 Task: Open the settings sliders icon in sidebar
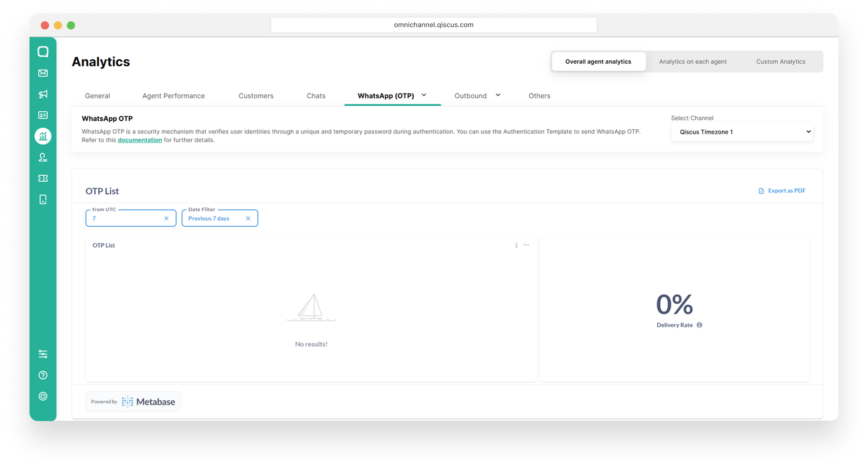click(43, 354)
